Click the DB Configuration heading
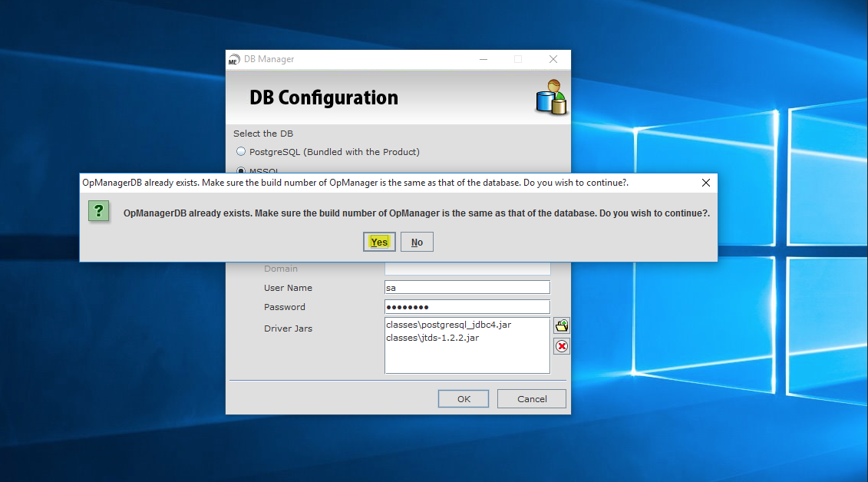 point(324,97)
